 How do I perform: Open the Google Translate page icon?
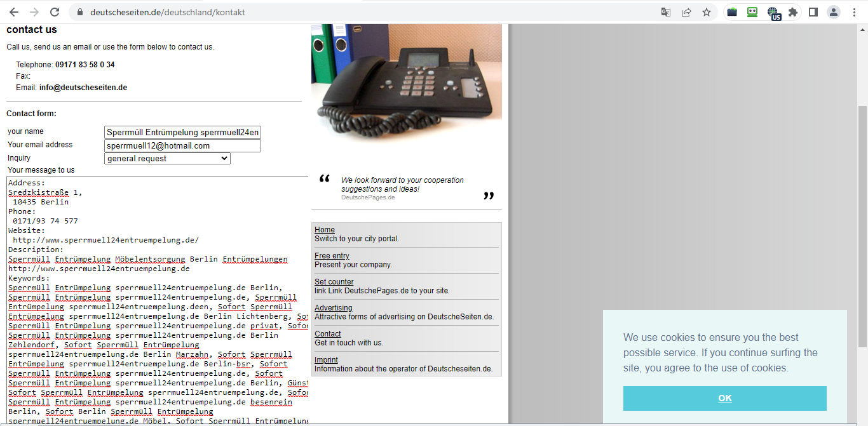pyautogui.click(x=666, y=12)
